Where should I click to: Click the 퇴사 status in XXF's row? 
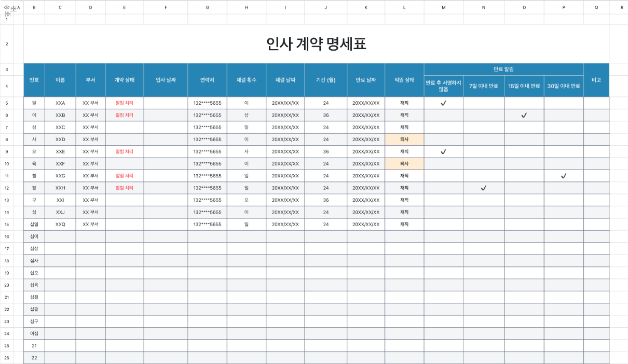click(x=404, y=164)
